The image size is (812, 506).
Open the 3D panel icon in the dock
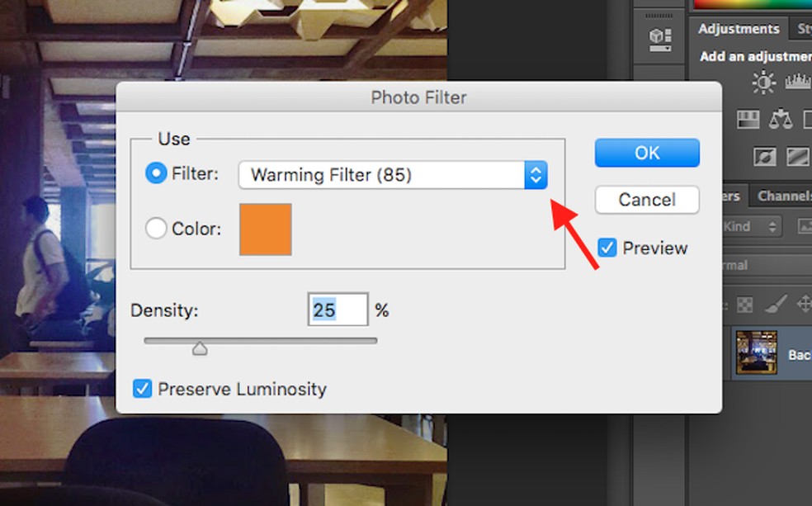(x=659, y=38)
